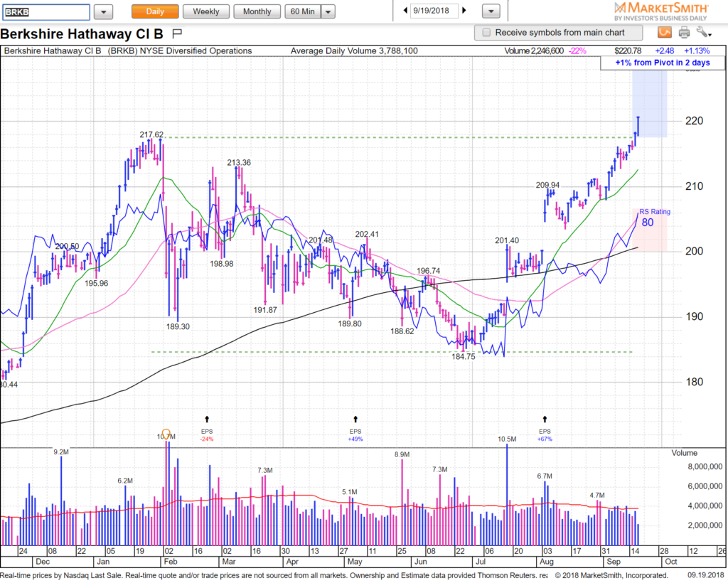
Task: Focus the BRKB symbol input field
Action: click(x=46, y=12)
